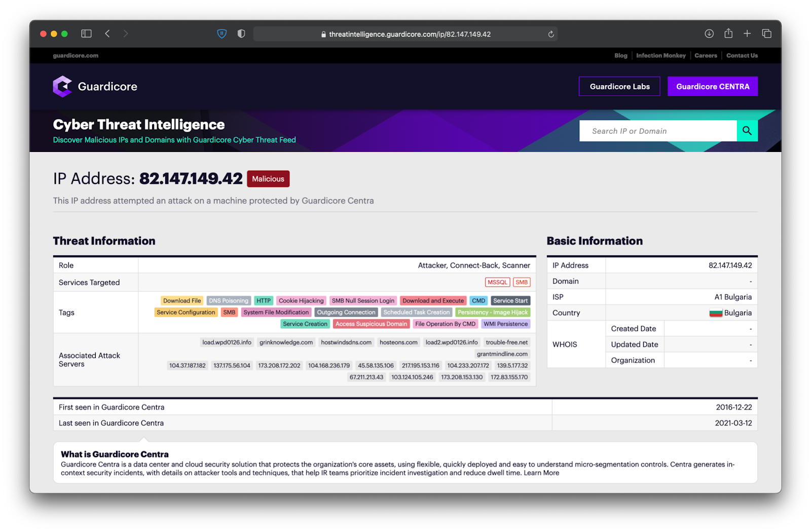Click the Safari address bar URL
Viewport: 811px width, 532px height.
pos(410,34)
